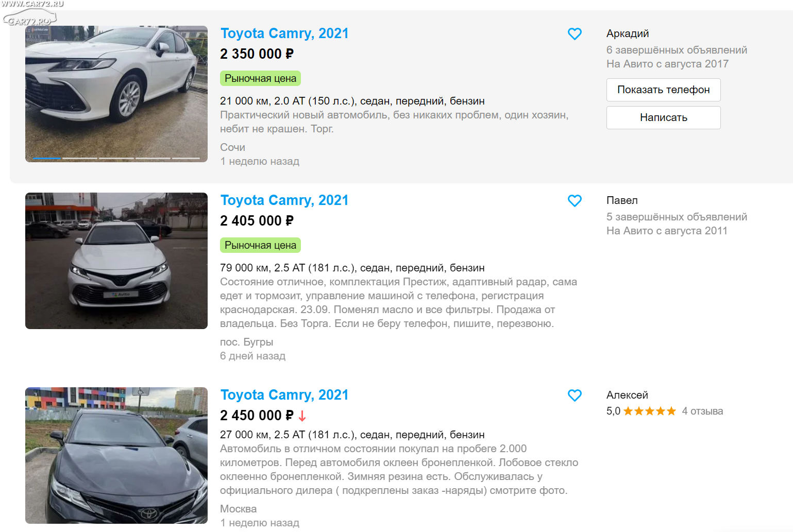Add the 2 405 000 ₽ Camry to favorites
The width and height of the screenshot is (793, 532).
point(575,201)
